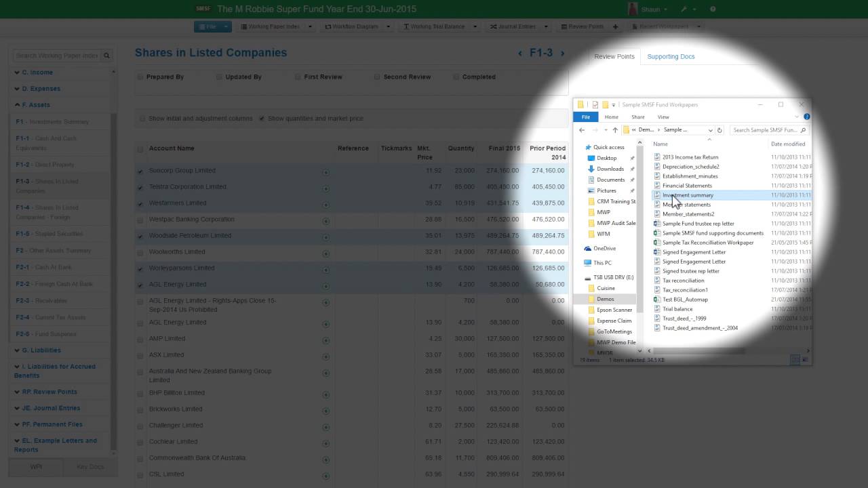This screenshot has width=868, height=488.
Task: Uncheck the Suncorp Group Limited row checkbox
Action: pyautogui.click(x=140, y=171)
